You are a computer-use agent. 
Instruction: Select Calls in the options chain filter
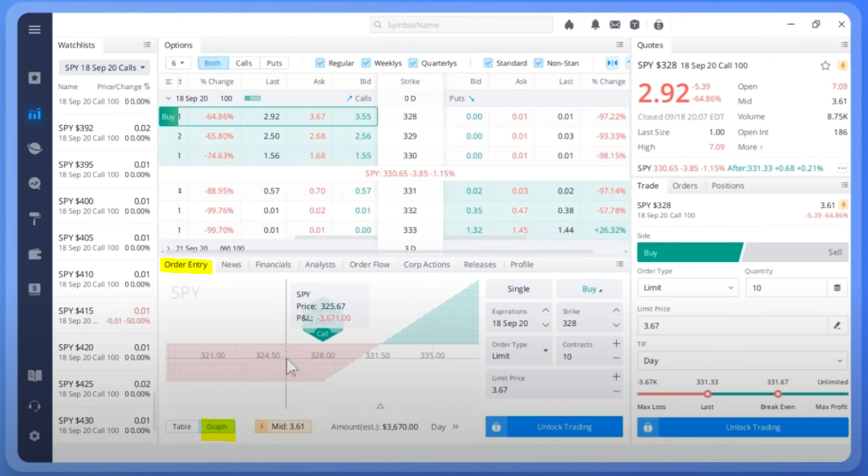pos(243,63)
